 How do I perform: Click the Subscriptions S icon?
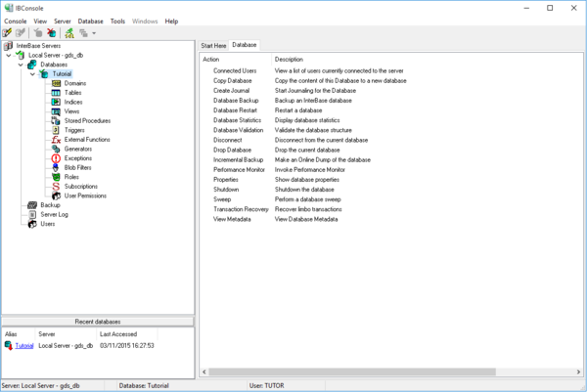tap(56, 187)
